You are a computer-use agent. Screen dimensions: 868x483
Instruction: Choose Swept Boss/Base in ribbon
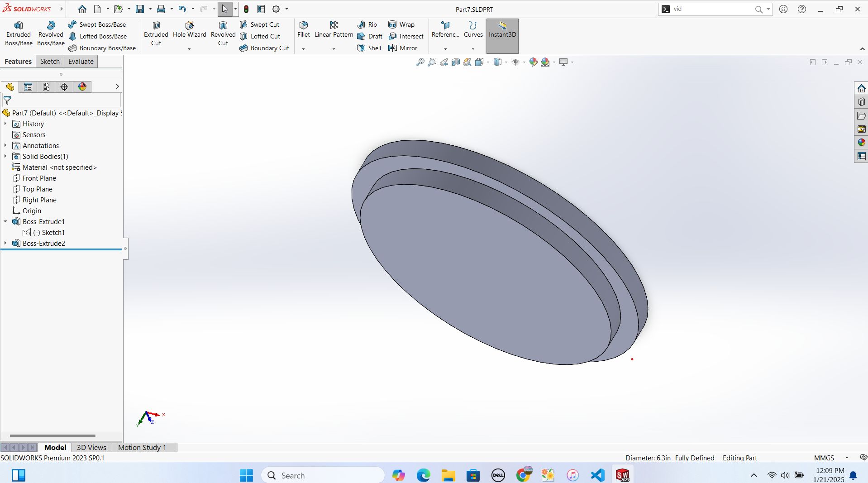click(x=97, y=24)
